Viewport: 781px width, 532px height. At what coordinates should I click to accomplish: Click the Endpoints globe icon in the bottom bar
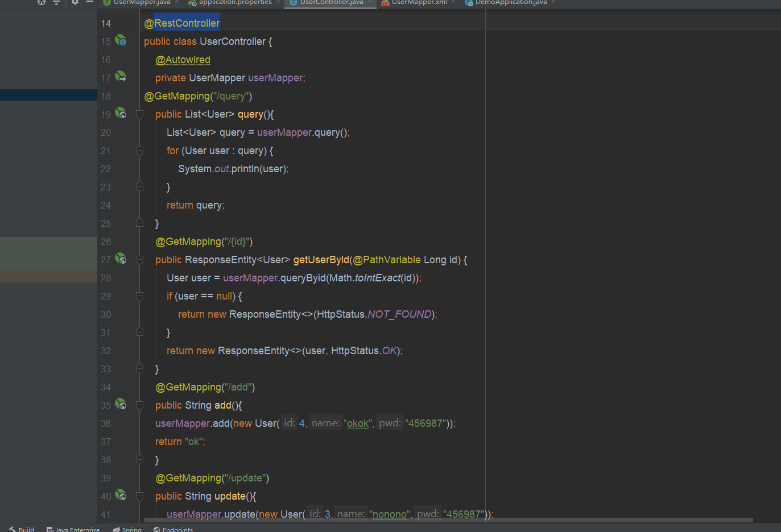click(x=156, y=529)
